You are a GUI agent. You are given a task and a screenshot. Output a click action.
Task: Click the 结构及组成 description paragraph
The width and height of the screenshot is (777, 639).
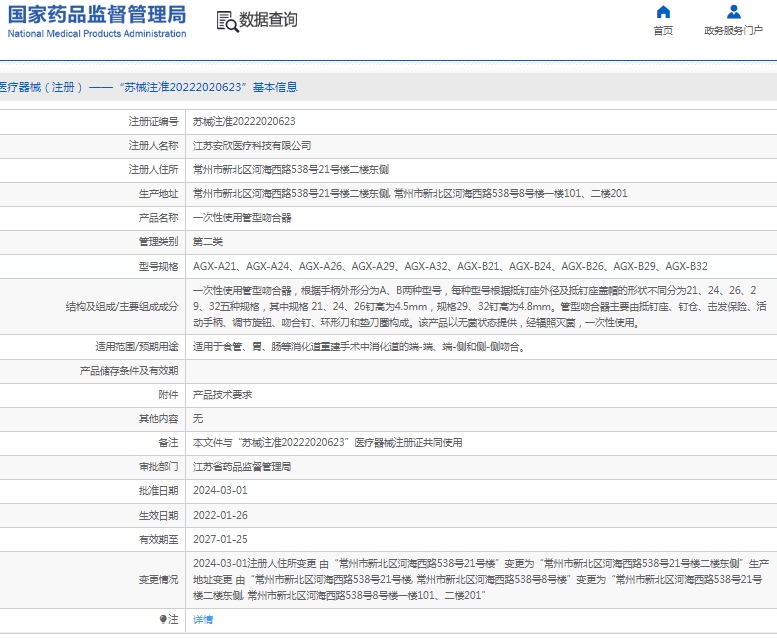[x=479, y=307]
